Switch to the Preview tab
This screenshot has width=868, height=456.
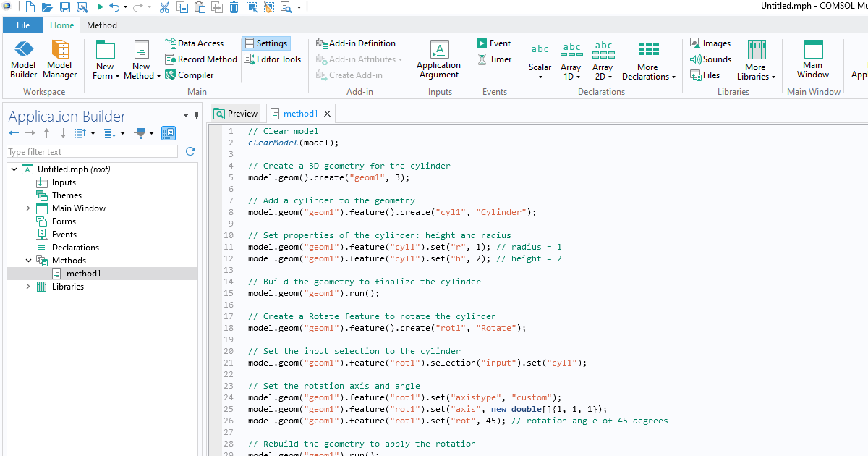(236, 114)
